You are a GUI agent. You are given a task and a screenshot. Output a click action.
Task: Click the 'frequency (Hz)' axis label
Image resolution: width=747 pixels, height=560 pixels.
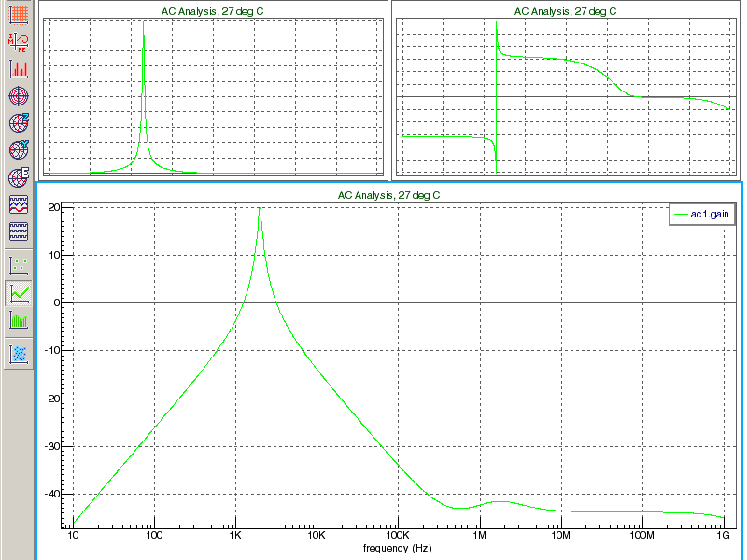[398, 548]
